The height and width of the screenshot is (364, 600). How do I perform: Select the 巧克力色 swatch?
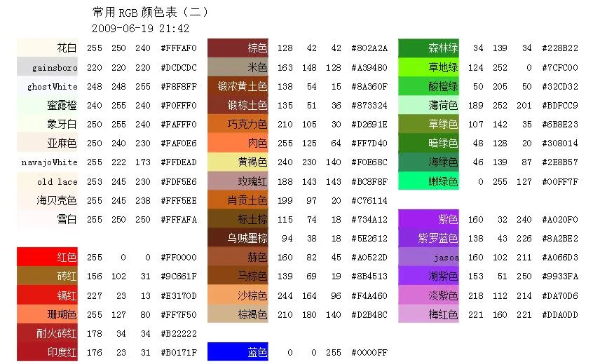(x=238, y=124)
